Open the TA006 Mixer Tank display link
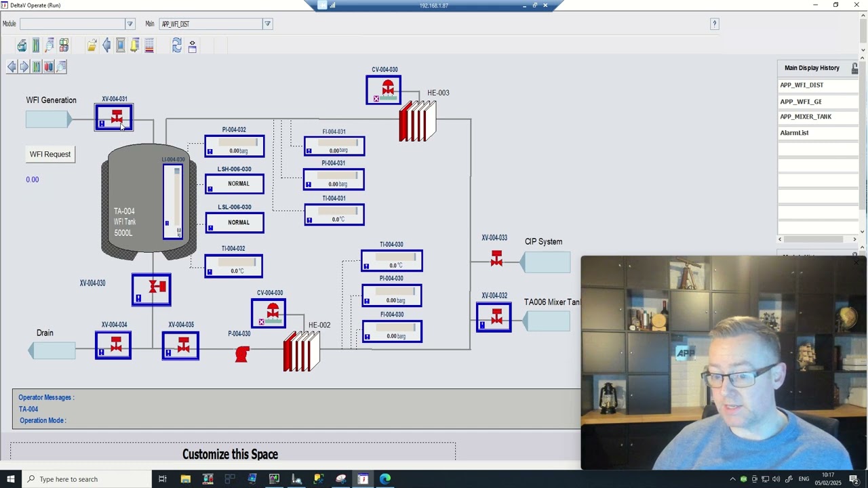The width and height of the screenshot is (868, 488). pyautogui.click(x=546, y=321)
